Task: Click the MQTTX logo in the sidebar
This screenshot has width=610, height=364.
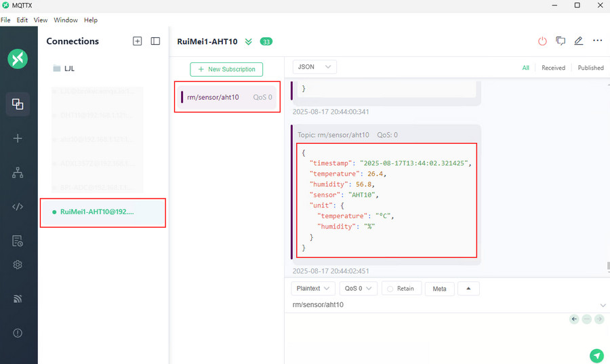Action: tap(18, 59)
